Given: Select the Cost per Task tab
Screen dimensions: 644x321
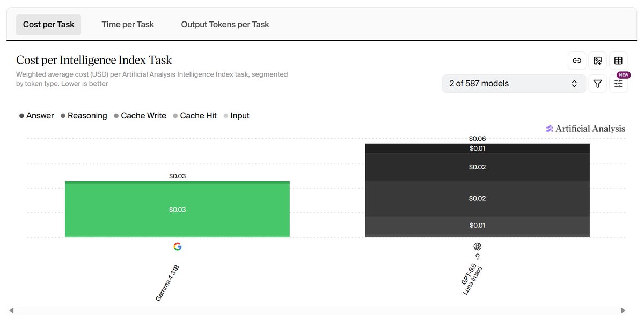Looking at the screenshot, I should tap(49, 25).
